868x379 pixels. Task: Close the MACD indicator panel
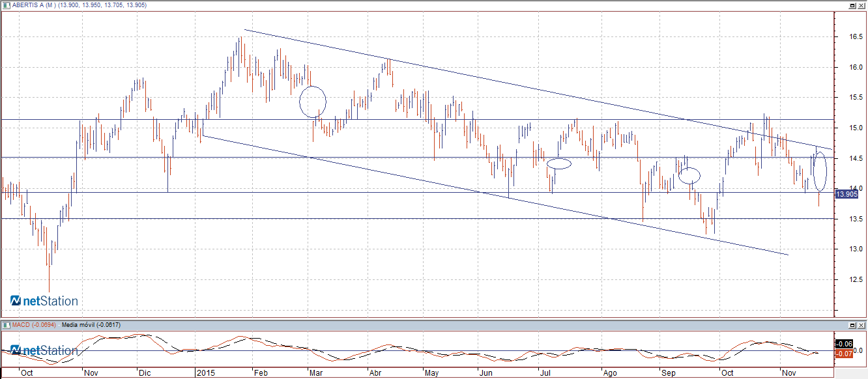click(x=861, y=324)
